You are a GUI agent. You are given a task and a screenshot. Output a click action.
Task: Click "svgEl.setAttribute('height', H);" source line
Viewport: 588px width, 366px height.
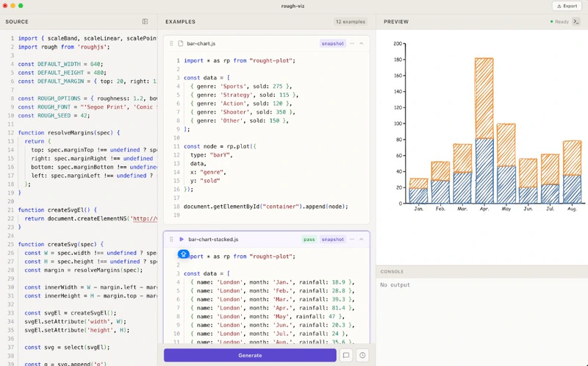coord(77,330)
